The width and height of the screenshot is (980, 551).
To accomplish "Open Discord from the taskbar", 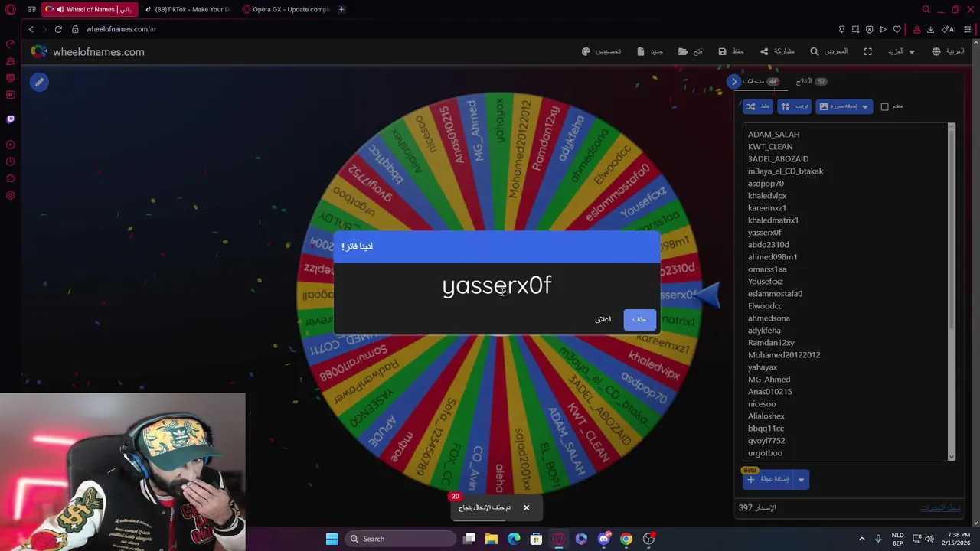I will (603, 539).
